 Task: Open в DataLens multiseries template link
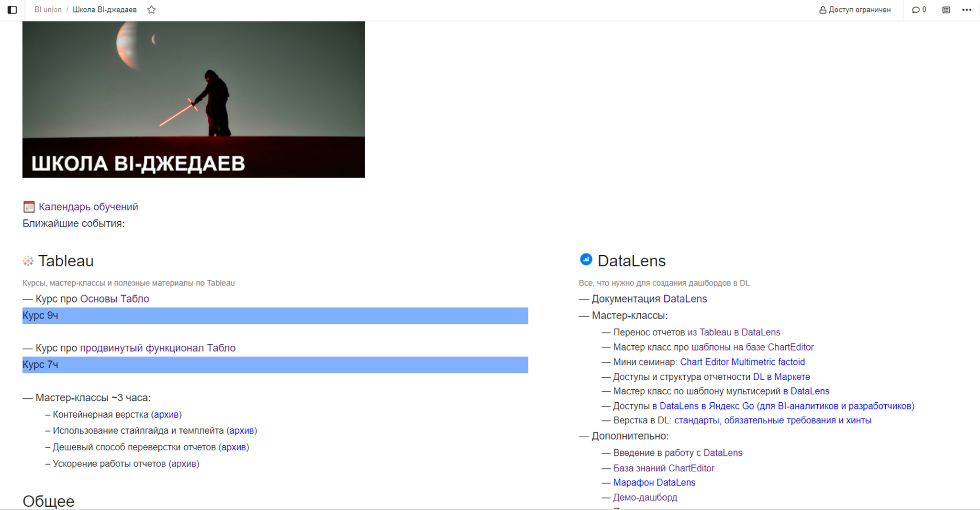806,391
